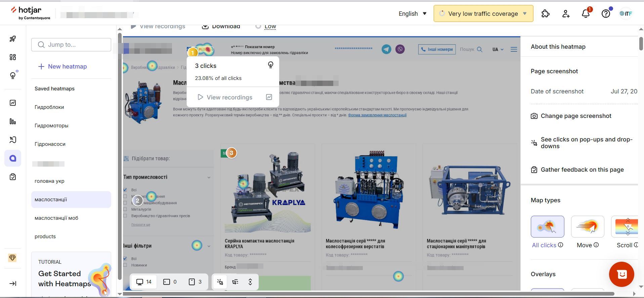Show the phone device heatmap with 3 sessions
The width and height of the screenshot is (644, 298).
pos(195,282)
